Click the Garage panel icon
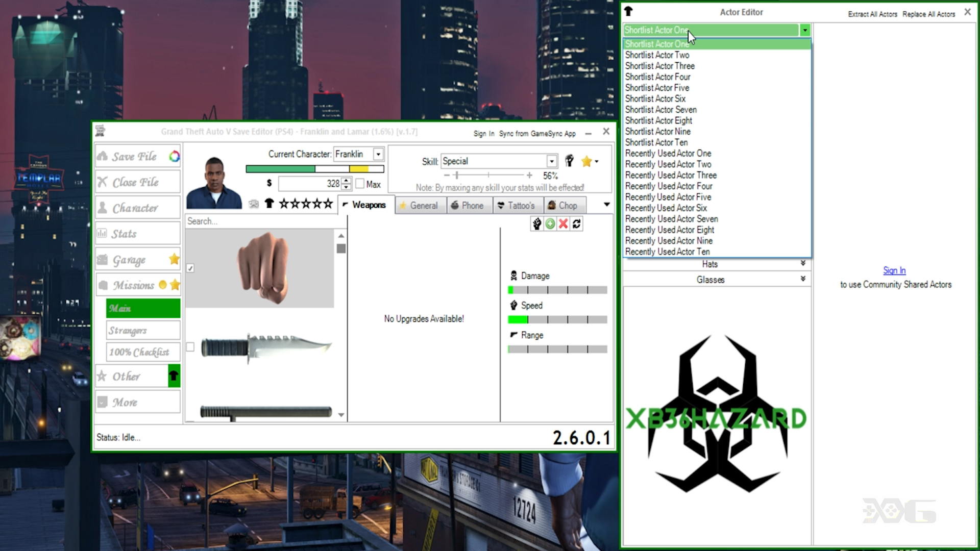Image resolution: width=980 pixels, height=551 pixels. point(103,260)
